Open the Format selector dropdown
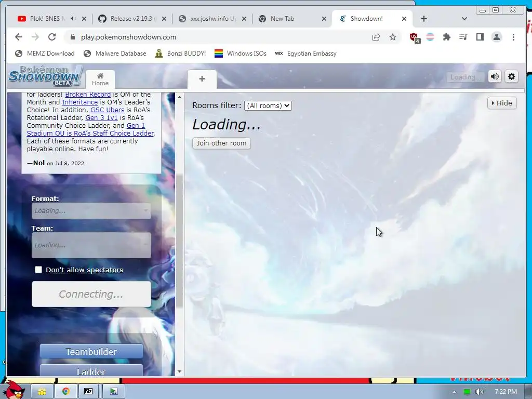The width and height of the screenshot is (532, 399). [x=91, y=211]
